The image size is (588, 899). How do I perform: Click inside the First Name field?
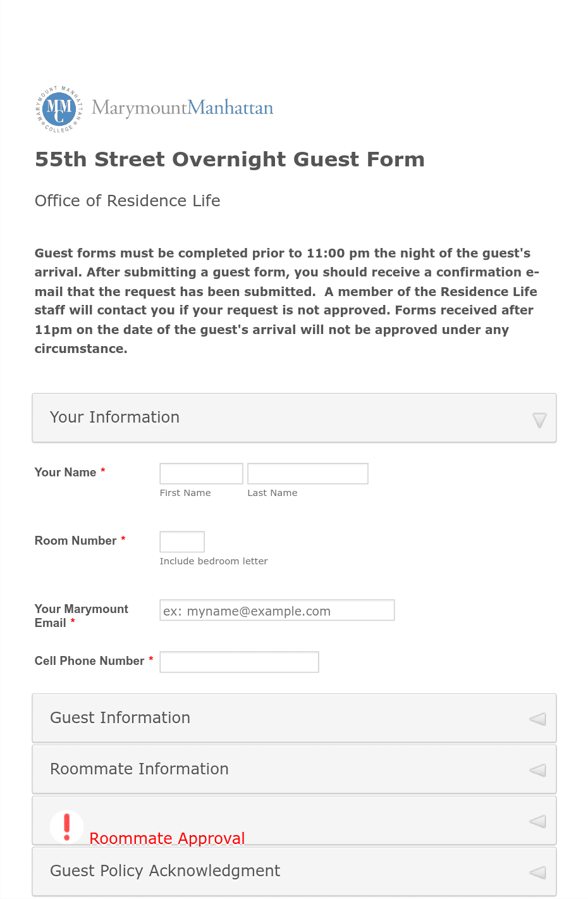[200, 473]
